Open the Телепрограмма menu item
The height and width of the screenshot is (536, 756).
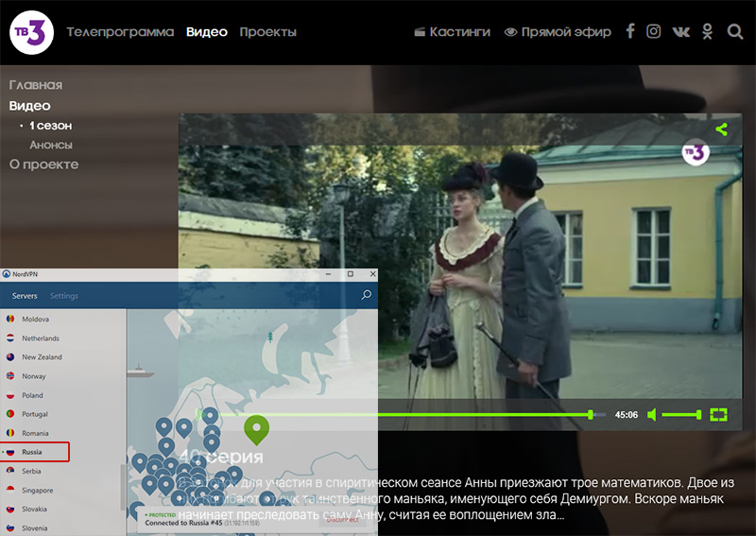[120, 32]
